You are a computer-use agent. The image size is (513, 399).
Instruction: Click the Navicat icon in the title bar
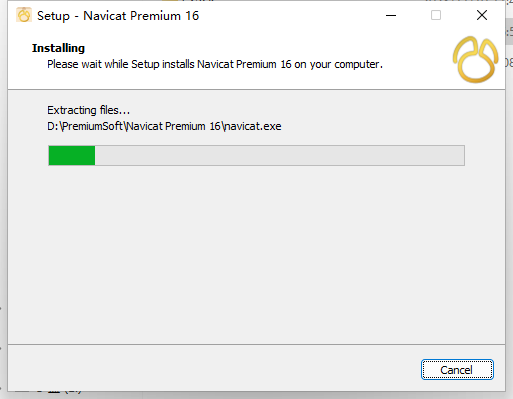(24, 15)
